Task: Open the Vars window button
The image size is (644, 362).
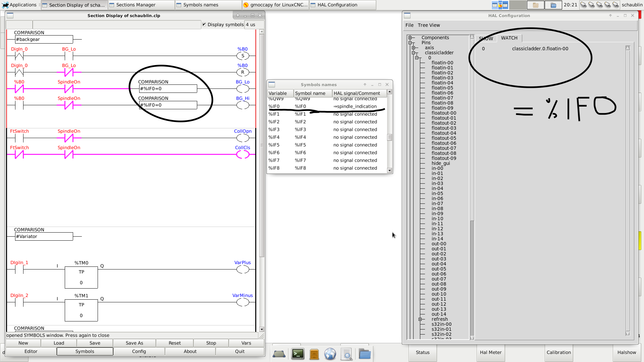Action: click(x=246, y=343)
